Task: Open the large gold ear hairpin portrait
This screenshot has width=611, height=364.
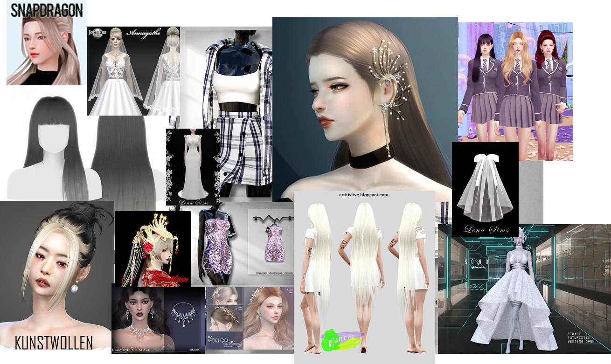Action: point(365,109)
